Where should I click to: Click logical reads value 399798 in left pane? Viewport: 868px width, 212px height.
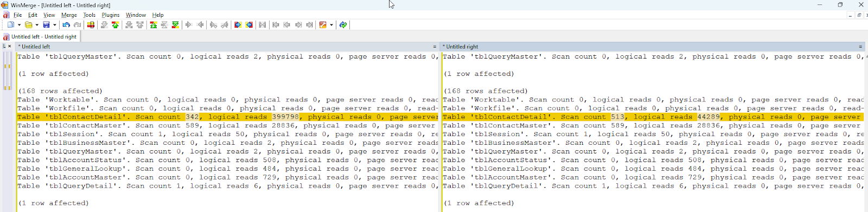coord(285,117)
